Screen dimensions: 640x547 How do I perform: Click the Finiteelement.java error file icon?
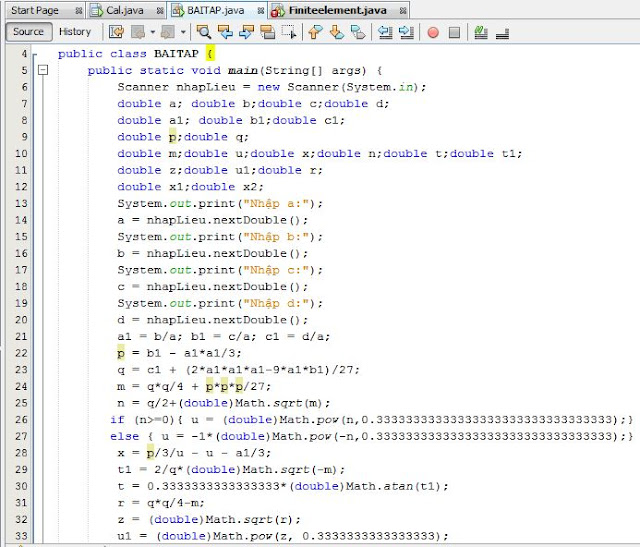pyautogui.click(x=278, y=11)
